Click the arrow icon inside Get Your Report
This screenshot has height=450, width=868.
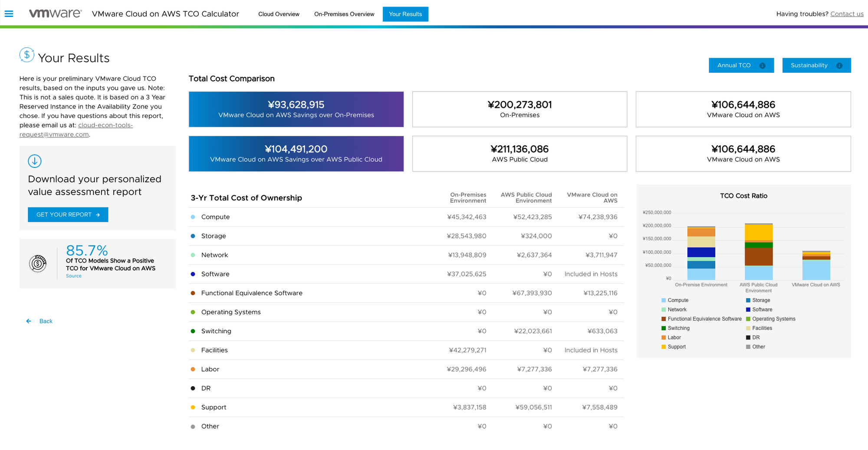pyautogui.click(x=99, y=214)
